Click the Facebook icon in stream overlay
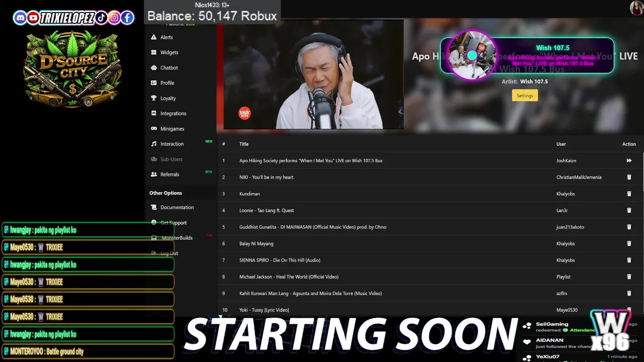 click(127, 18)
